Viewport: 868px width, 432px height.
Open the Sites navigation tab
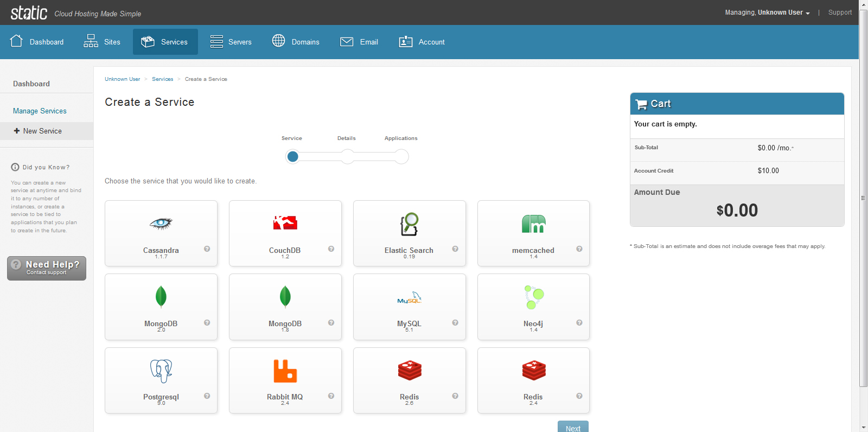102,42
